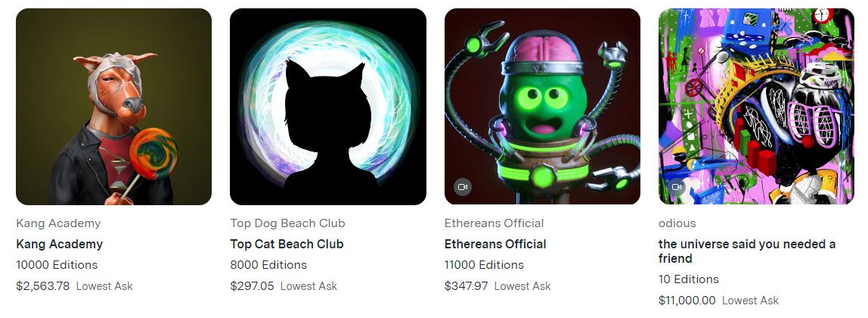Open Kang Academy horse thumbnail
Viewport: 868px width, 318px height.
click(x=113, y=106)
